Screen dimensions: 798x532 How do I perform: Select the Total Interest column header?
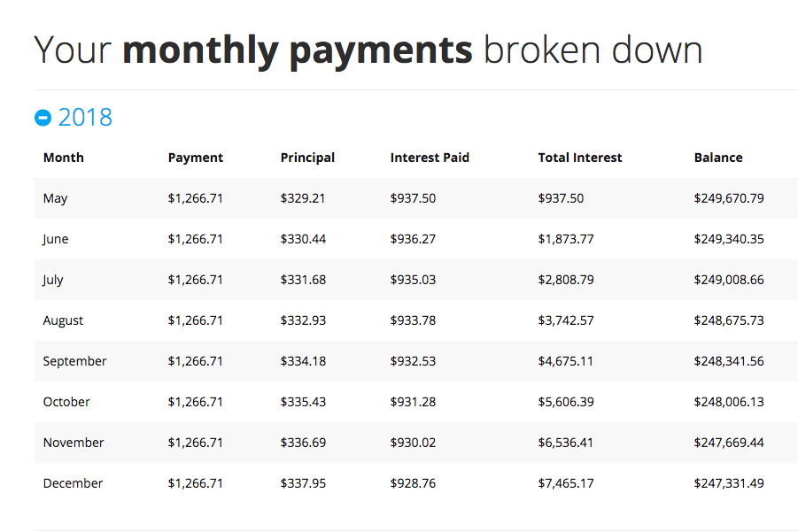pos(579,158)
